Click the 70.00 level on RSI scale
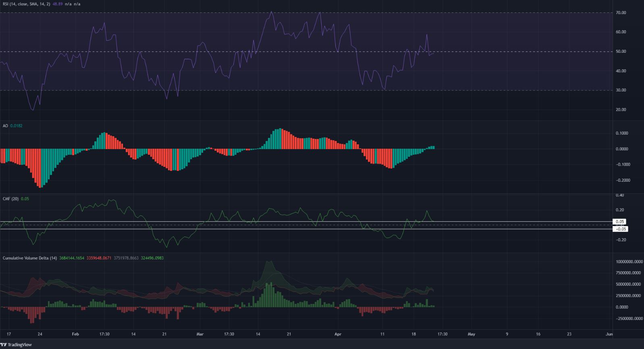The width and height of the screenshot is (644, 349). [x=621, y=13]
